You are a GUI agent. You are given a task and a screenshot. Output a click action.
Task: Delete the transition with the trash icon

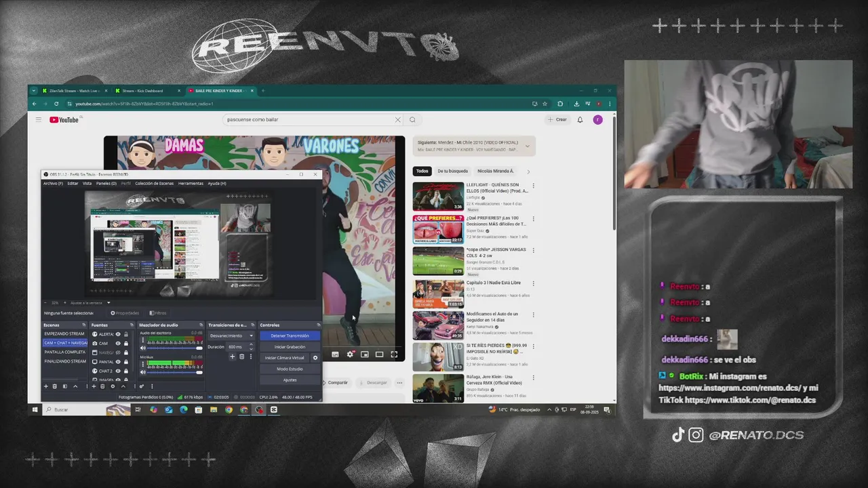tap(241, 357)
